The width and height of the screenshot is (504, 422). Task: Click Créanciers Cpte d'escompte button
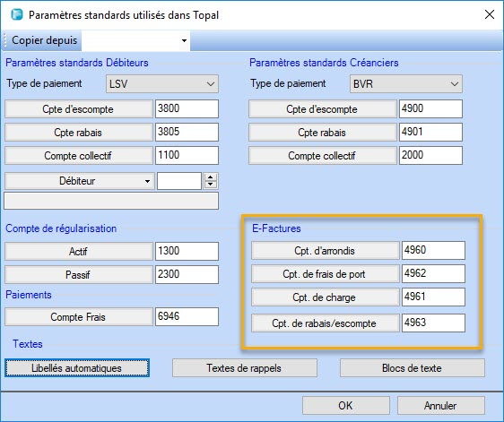coord(322,109)
